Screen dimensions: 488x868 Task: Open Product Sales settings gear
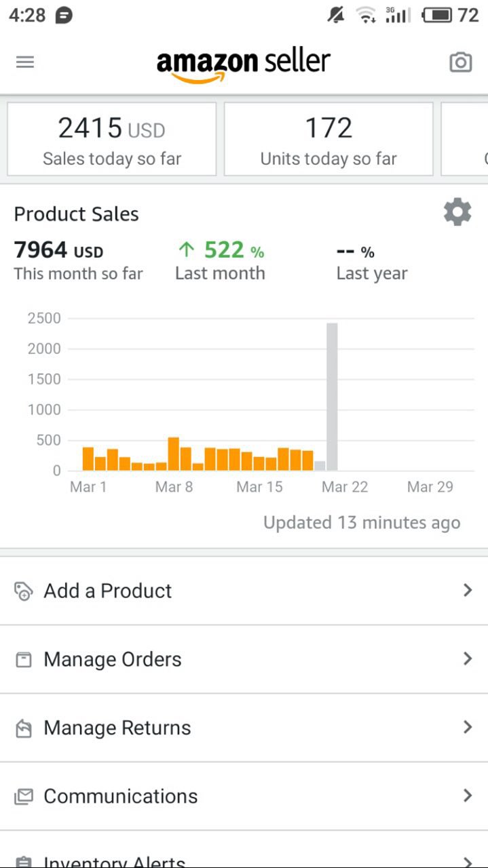tap(457, 212)
